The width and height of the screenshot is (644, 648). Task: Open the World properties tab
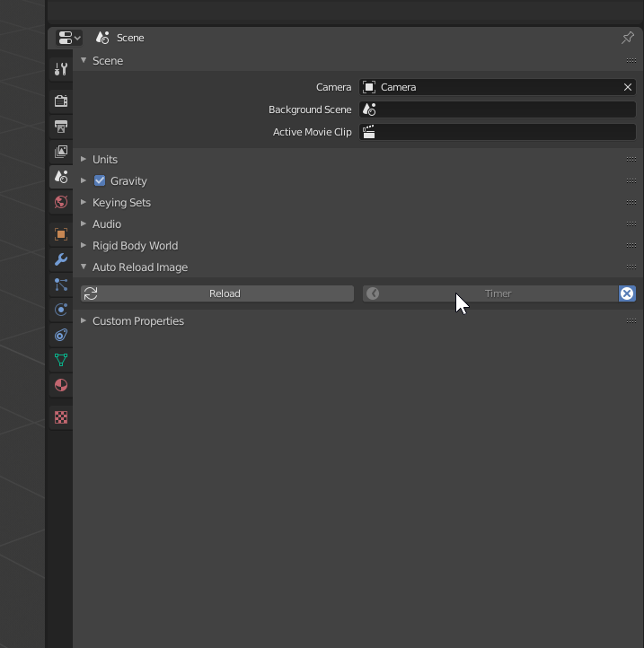tap(61, 202)
